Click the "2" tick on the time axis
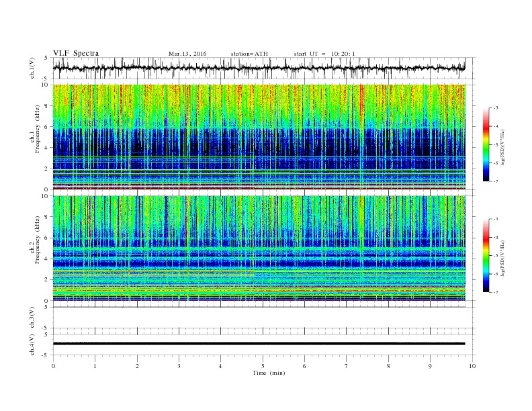The width and height of the screenshot is (532, 411). pyautogui.click(x=137, y=366)
